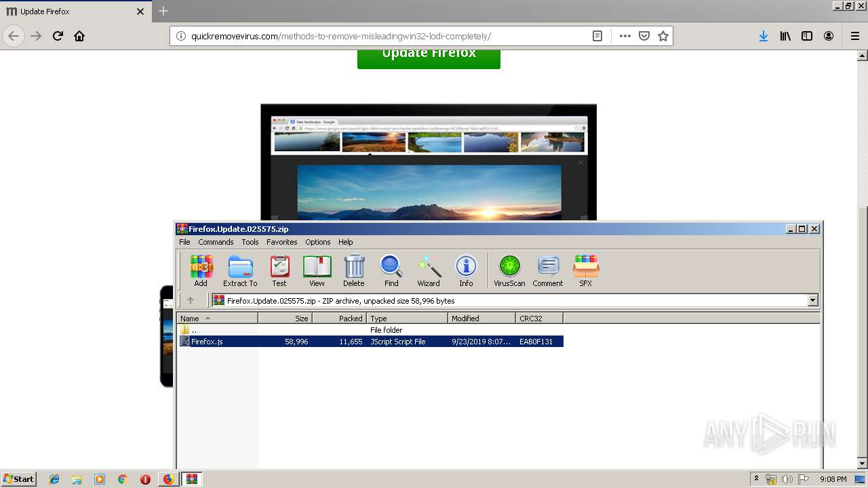
Task: Open Firefox downloads panel
Action: (x=764, y=36)
